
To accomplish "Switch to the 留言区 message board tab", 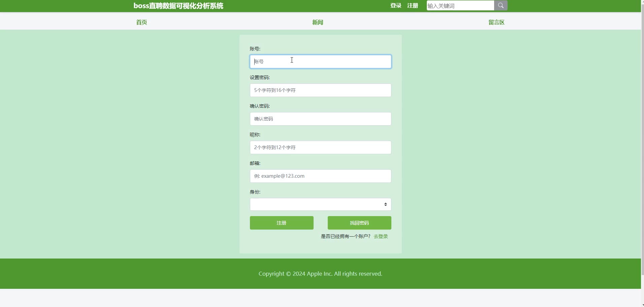I will (496, 22).
